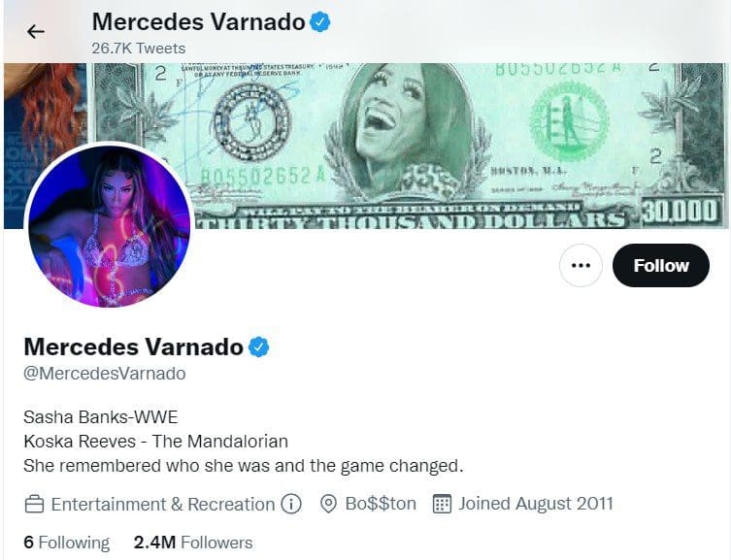The height and width of the screenshot is (560, 731).
Task: Click the Mercedes Varnado header title
Action: click(199, 22)
